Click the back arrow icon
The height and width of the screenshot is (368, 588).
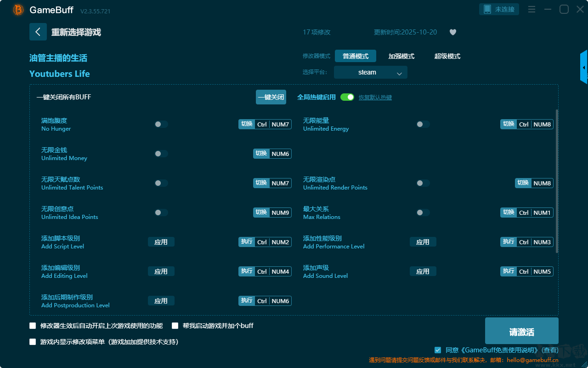(x=38, y=32)
